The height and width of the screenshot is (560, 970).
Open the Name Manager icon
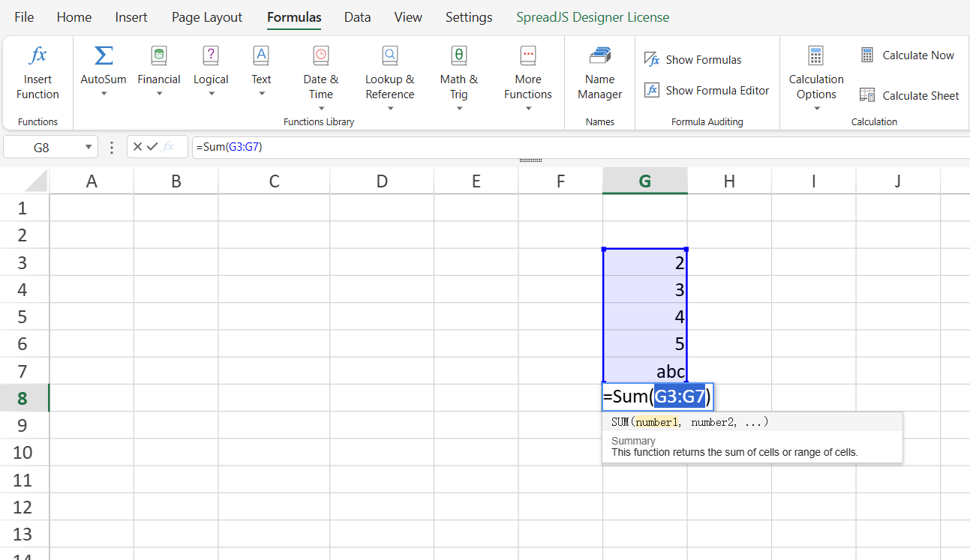coord(600,55)
